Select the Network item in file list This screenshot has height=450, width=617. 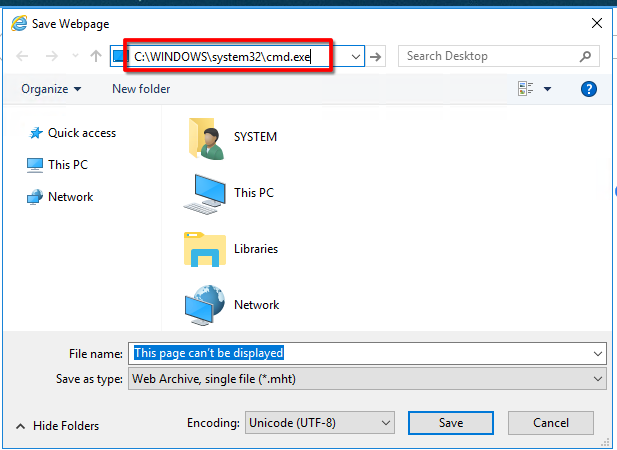point(205,305)
